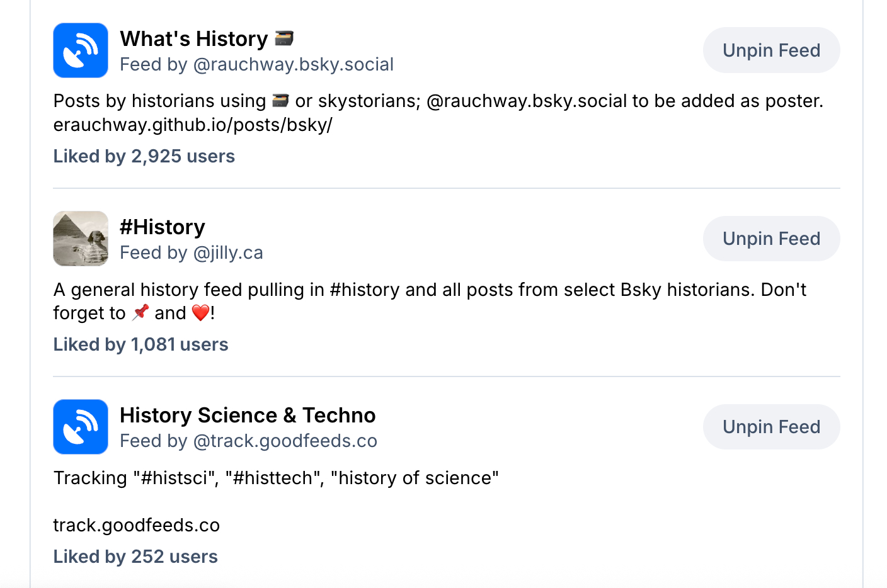Open the #History pyramid thumbnail image

click(x=81, y=239)
